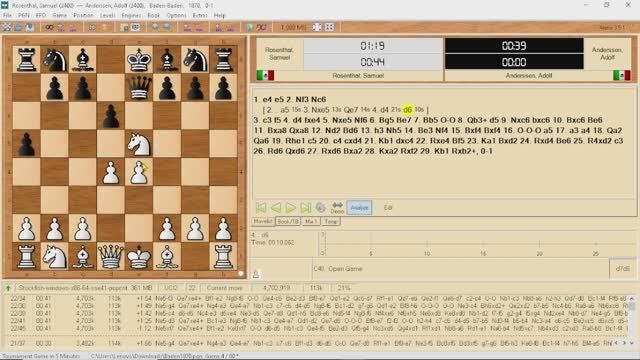This screenshot has height=360, width=640.
Task: Click the black pawn on a5
Action: tap(27, 144)
